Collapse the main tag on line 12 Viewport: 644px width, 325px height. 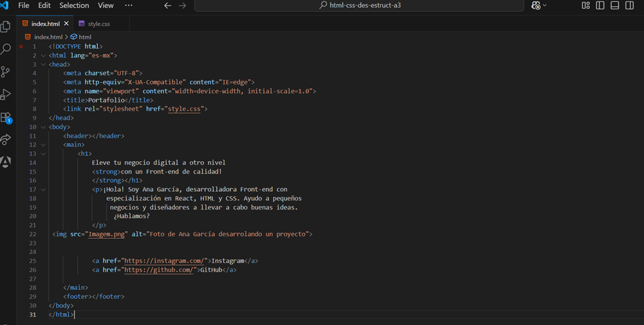click(43, 145)
